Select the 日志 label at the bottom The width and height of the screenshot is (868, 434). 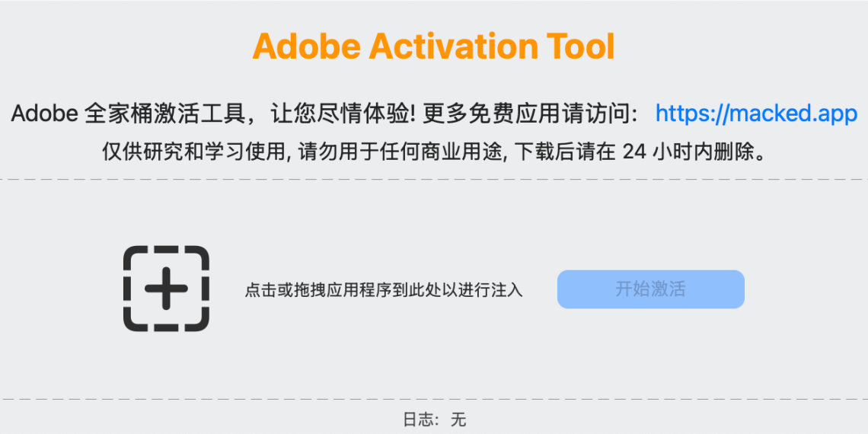[416, 420]
